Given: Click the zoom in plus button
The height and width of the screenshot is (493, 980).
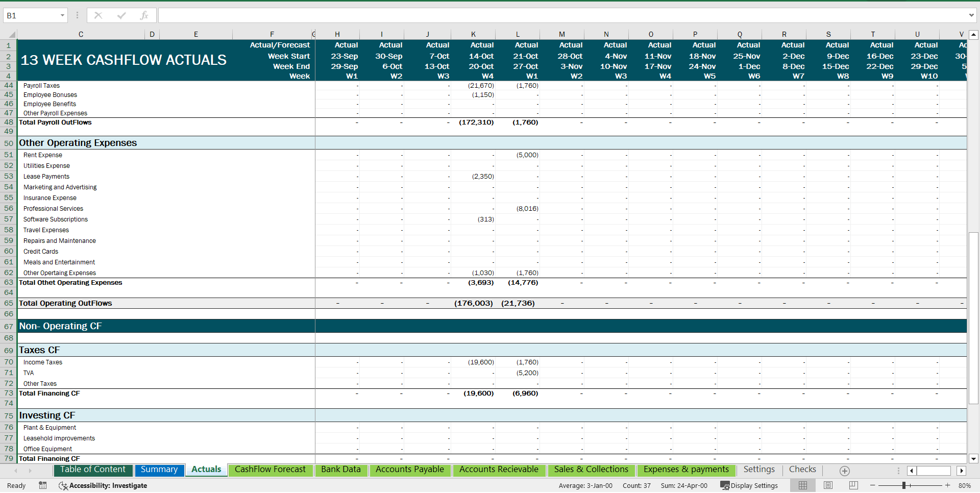Looking at the screenshot, I should click(x=948, y=485).
